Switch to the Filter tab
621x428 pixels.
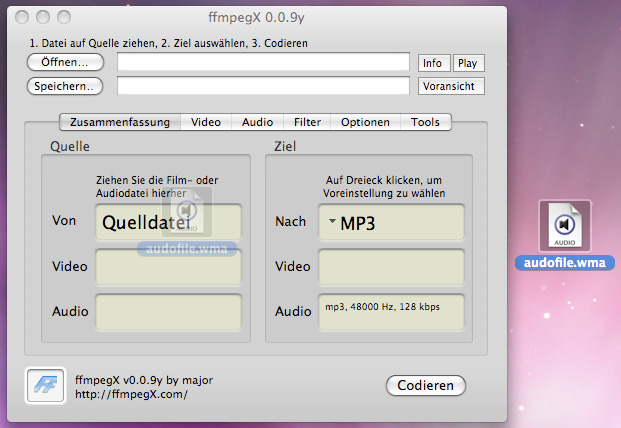click(307, 122)
